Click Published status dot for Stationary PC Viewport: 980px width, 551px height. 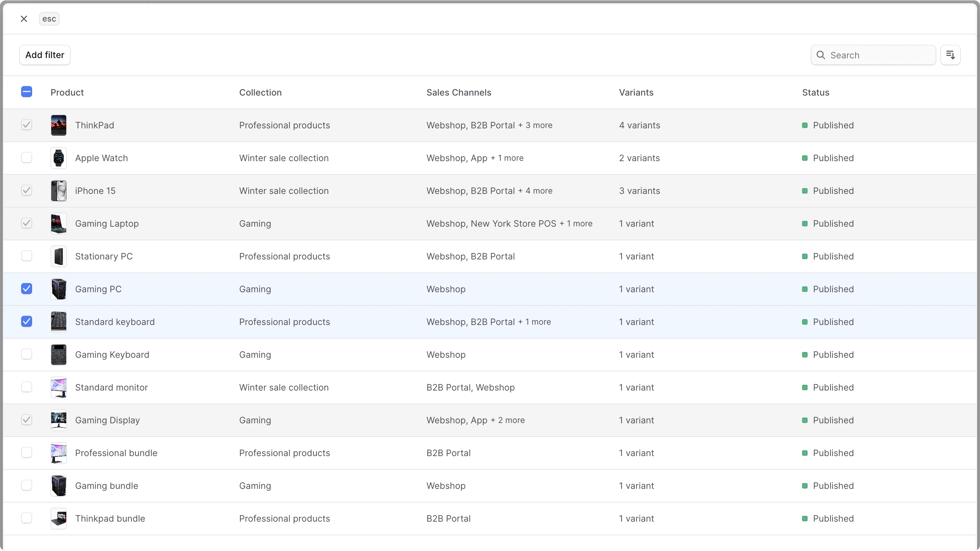804,256
